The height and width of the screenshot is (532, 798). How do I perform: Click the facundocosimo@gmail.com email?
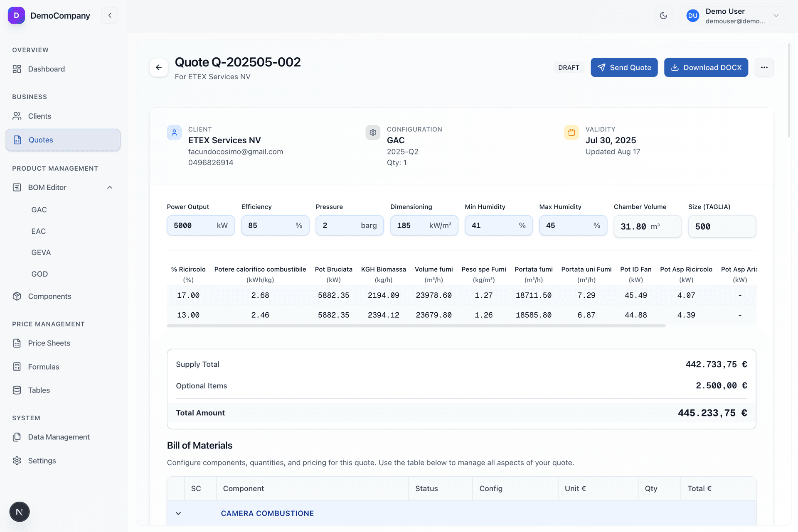click(236, 152)
